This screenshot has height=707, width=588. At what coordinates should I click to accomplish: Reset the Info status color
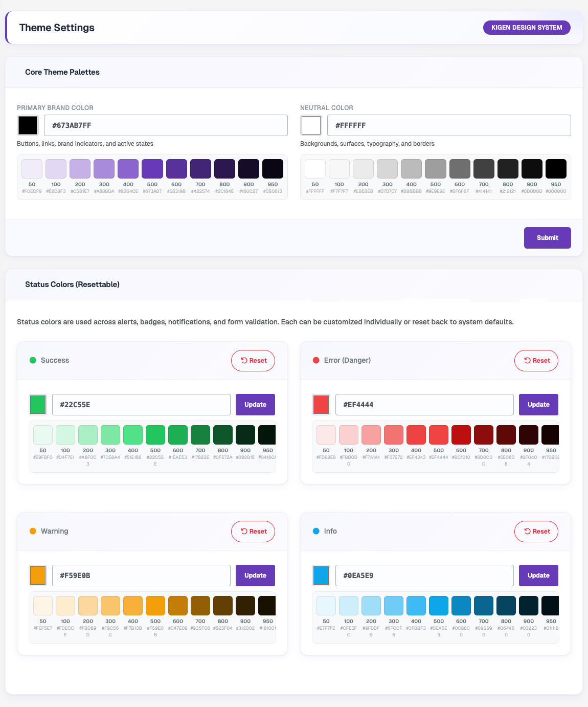point(536,532)
